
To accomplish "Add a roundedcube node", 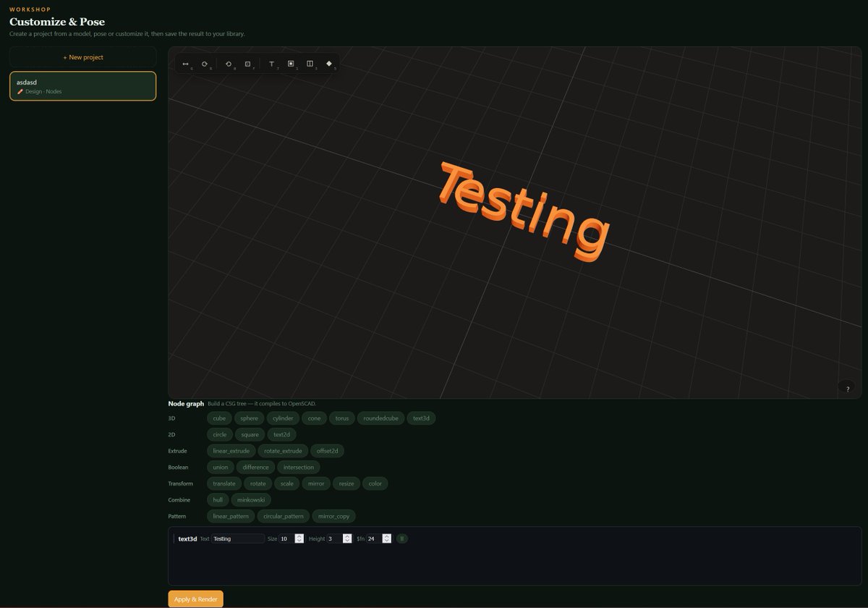I will [381, 418].
